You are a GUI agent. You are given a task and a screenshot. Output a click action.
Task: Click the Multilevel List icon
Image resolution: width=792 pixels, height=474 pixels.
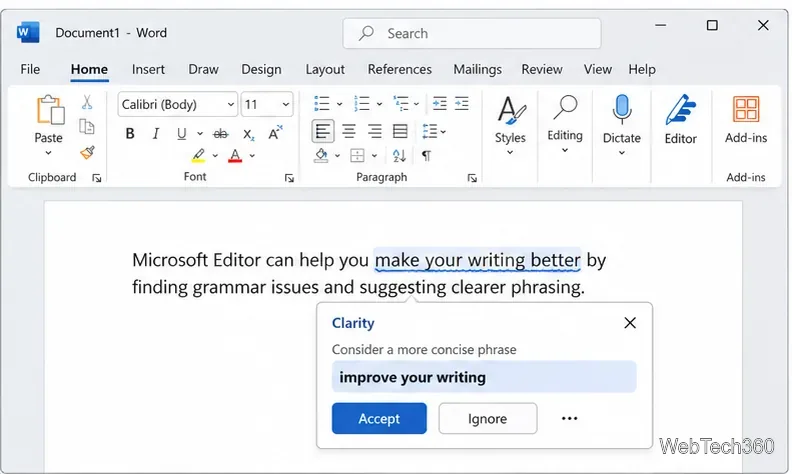[401, 104]
